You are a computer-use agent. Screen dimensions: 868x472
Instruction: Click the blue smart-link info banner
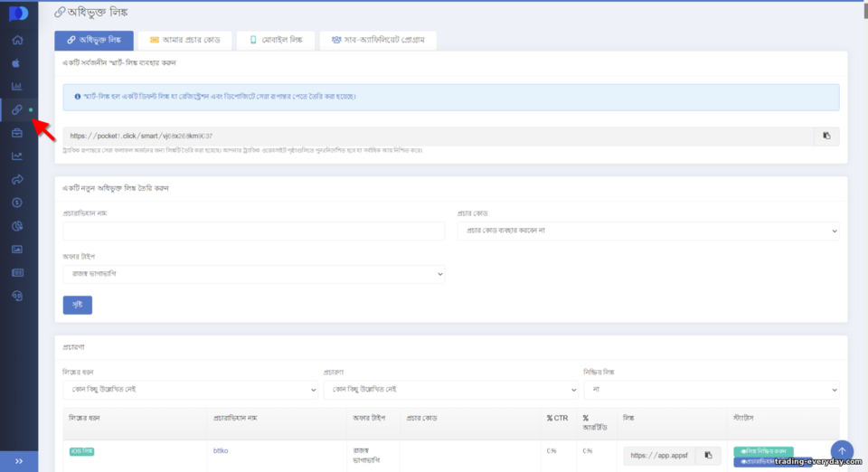tap(451, 98)
